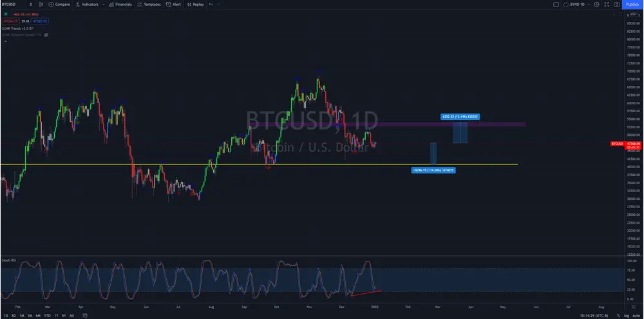Undo the last chart action
The width and height of the screenshot is (644, 319).
pos(211,4)
